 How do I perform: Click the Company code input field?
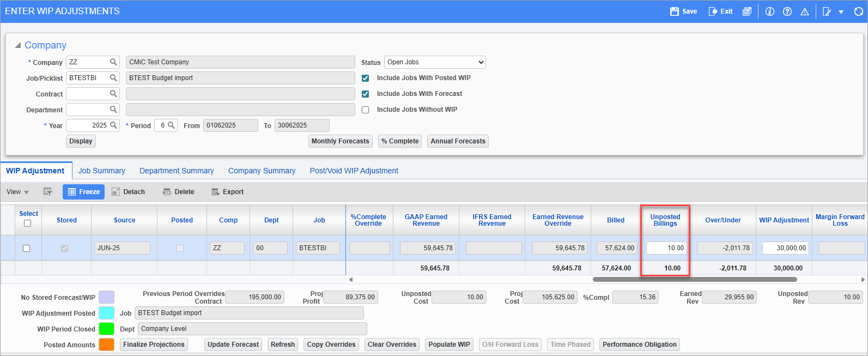[87, 62]
